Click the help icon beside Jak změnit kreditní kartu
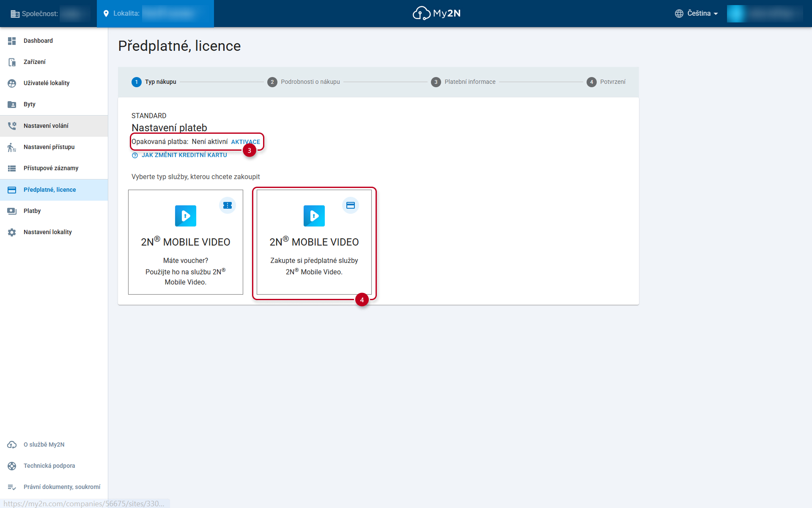Viewport: 812px width, 508px height. (x=135, y=155)
